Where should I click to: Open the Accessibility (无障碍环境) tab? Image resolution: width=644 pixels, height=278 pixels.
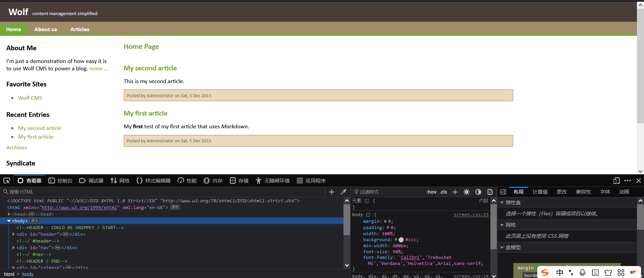point(272,181)
